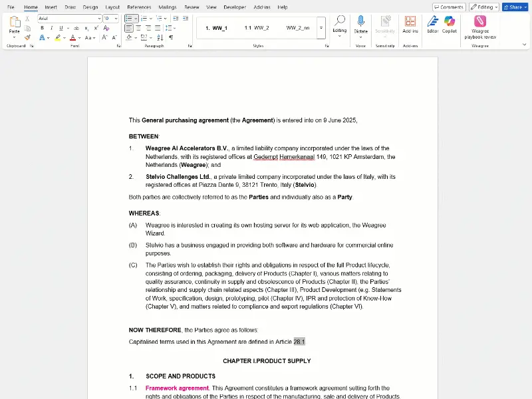Increase font size with grow button

point(104,38)
